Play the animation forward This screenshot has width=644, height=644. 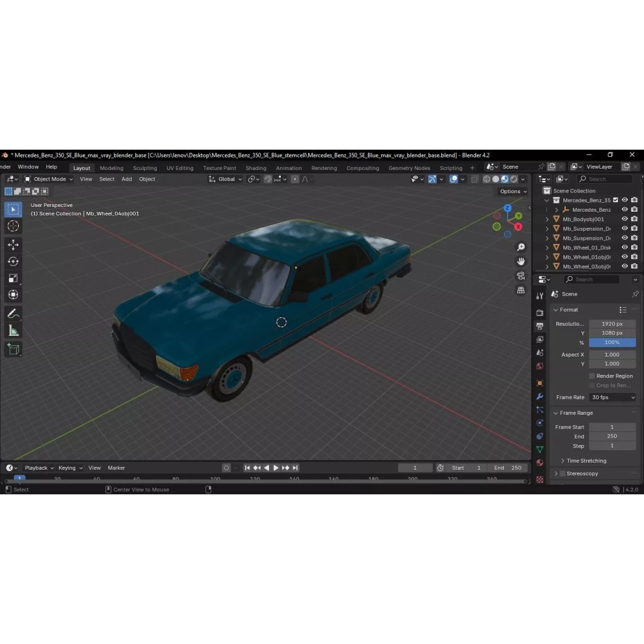(x=276, y=468)
